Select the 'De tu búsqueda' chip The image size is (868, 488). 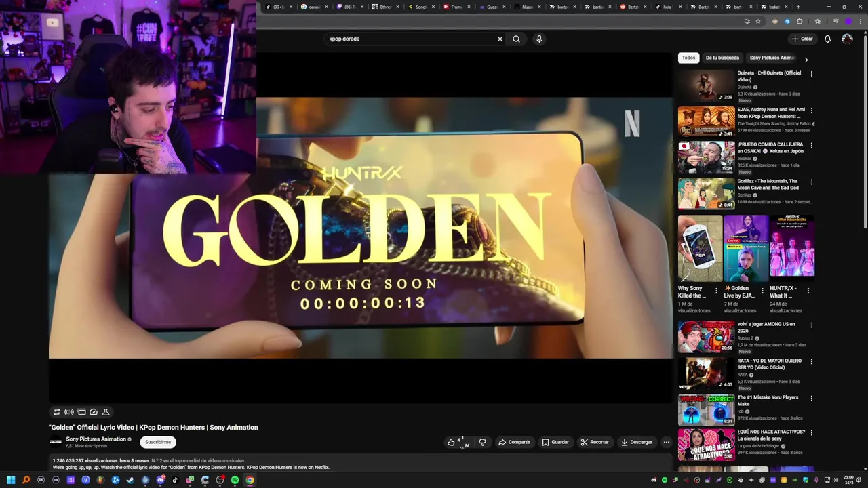pos(722,58)
